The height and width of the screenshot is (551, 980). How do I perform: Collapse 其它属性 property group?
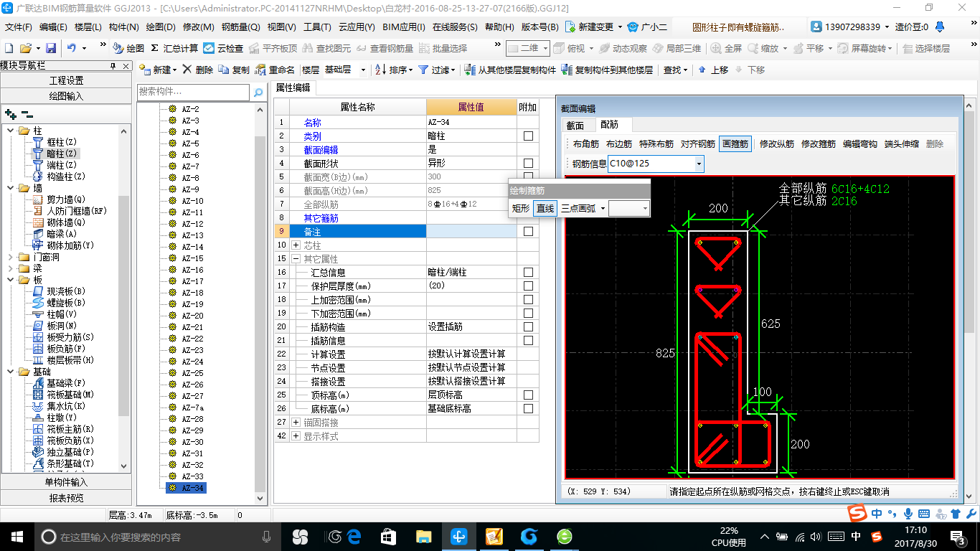coord(296,258)
